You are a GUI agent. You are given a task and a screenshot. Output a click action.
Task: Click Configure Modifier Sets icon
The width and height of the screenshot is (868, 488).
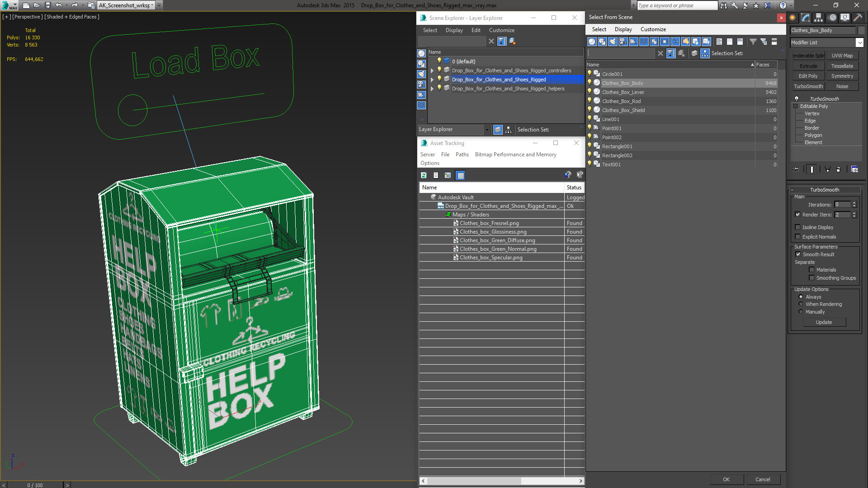854,169
